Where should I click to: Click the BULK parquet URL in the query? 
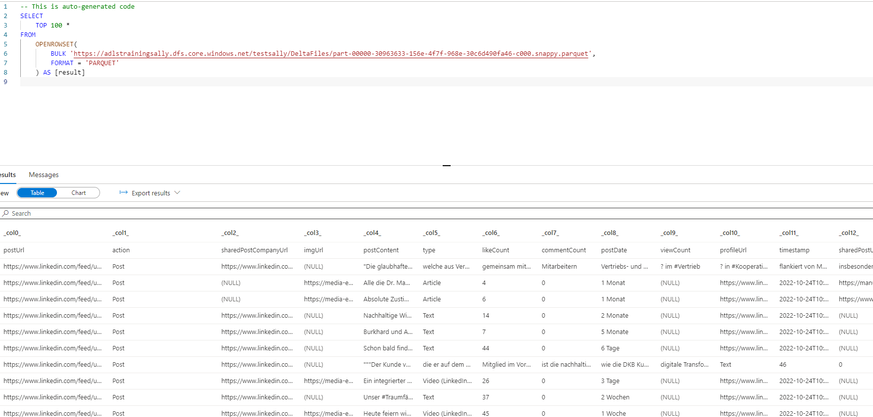331,54
